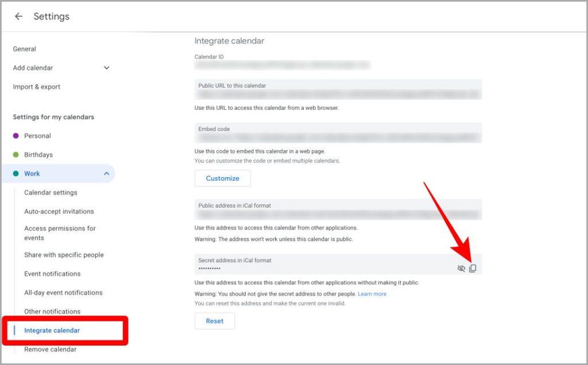Open Other notifications section
Image resolution: width=588 pixels, height=365 pixels.
52,312
